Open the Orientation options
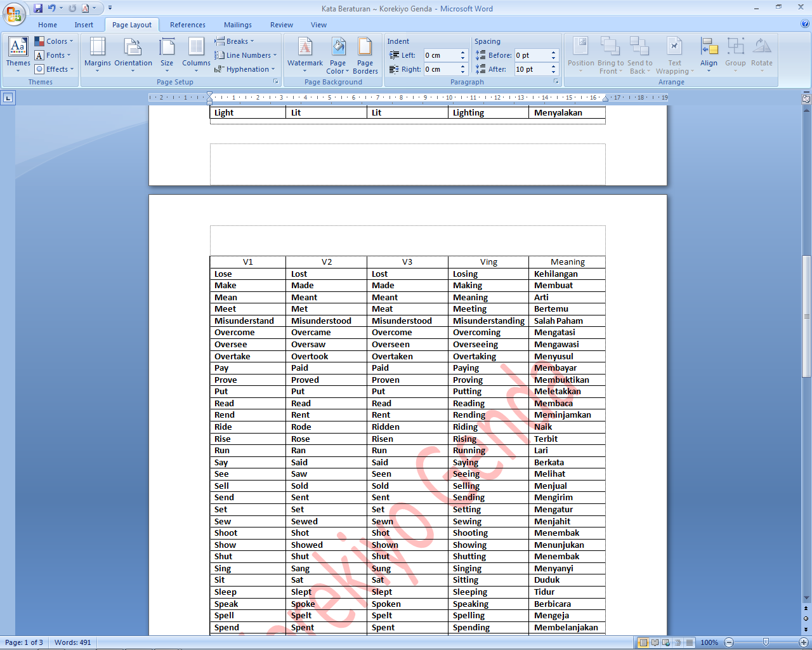 (133, 54)
